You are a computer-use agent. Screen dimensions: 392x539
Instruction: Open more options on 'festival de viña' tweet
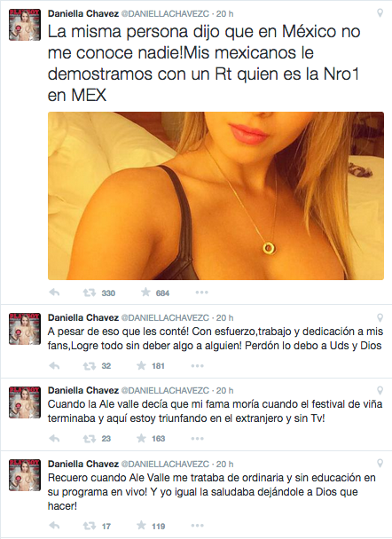coord(198,439)
